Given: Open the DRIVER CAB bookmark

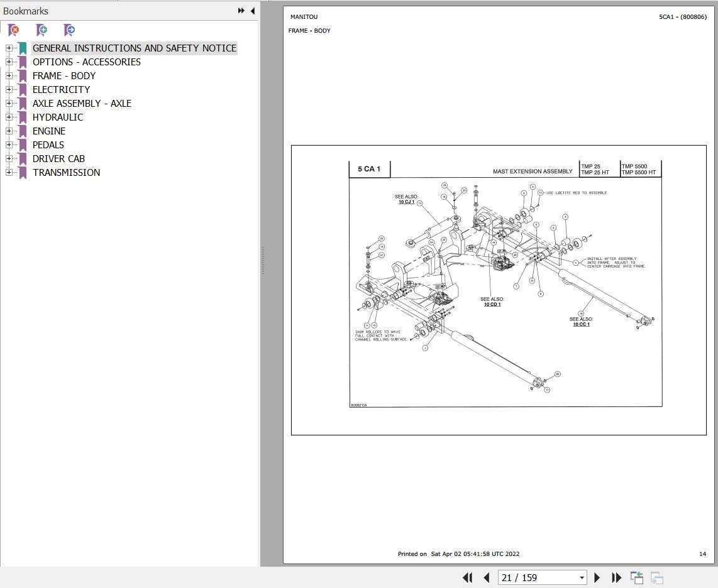Looking at the screenshot, I should coord(58,158).
